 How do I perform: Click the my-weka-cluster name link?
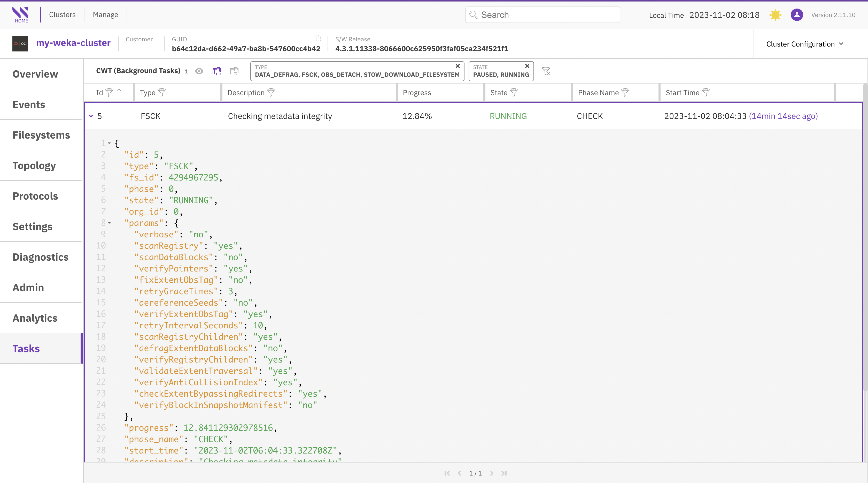pos(73,43)
